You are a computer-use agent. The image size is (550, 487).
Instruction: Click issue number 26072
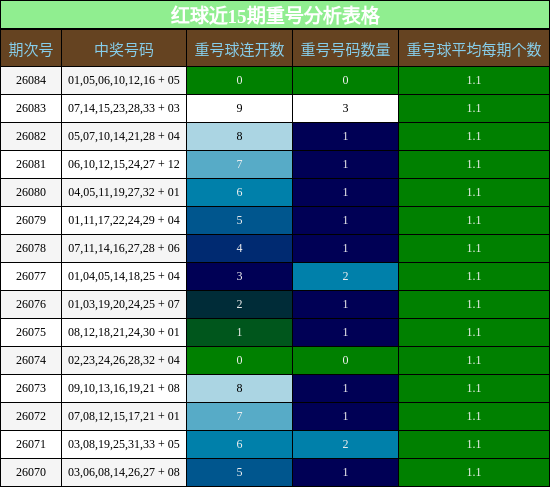tap(31, 416)
